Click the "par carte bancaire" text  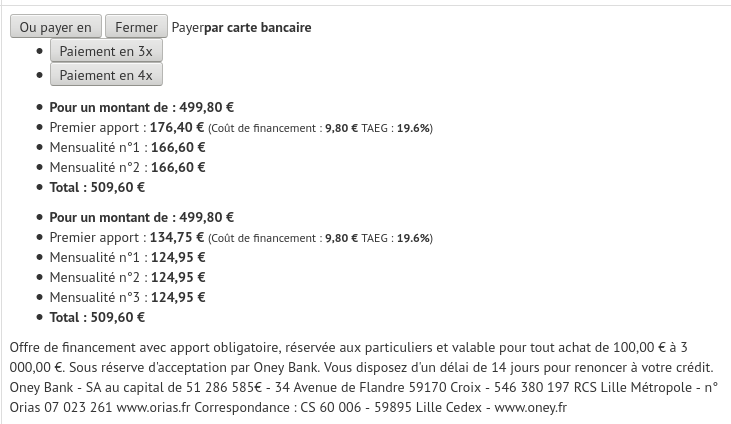pyautogui.click(x=257, y=27)
